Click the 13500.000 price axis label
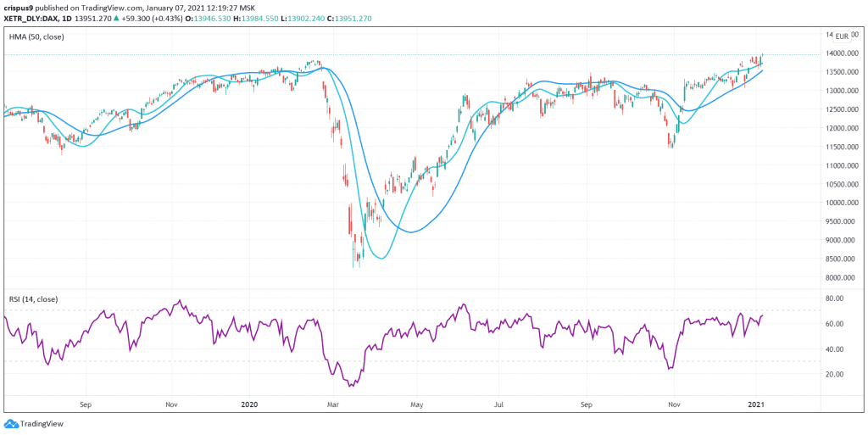 [843, 72]
